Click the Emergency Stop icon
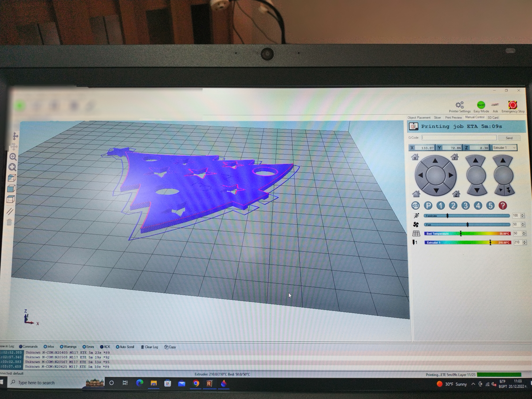The width and height of the screenshot is (532, 399). coord(513,105)
